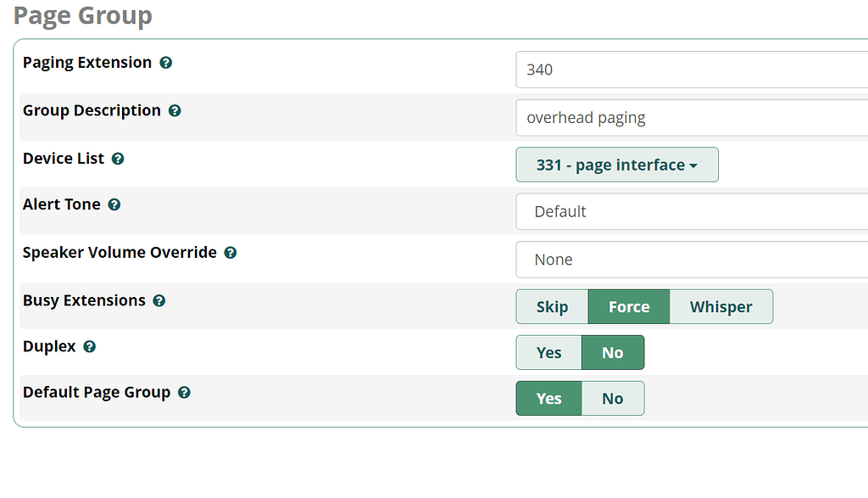The image size is (868, 498).
Task: Keep Force selected for Busy Extensions
Action: point(629,306)
